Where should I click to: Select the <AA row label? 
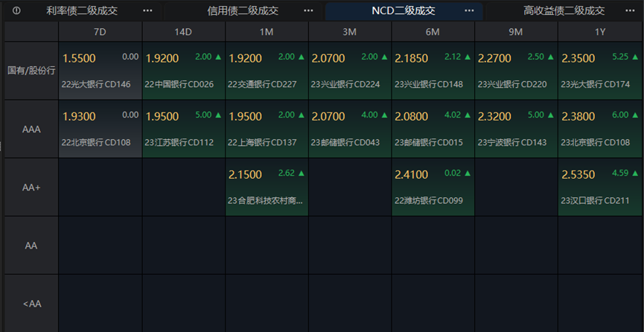[x=31, y=304]
